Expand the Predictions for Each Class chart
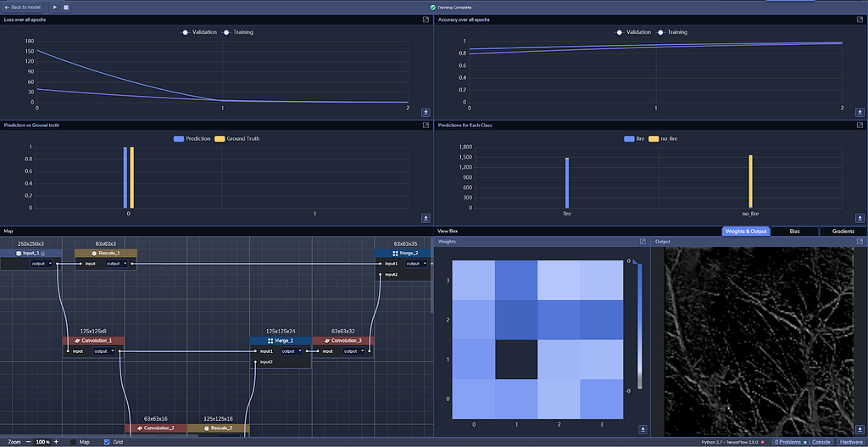Viewport: 868px width, 447px height. (x=860, y=126)
